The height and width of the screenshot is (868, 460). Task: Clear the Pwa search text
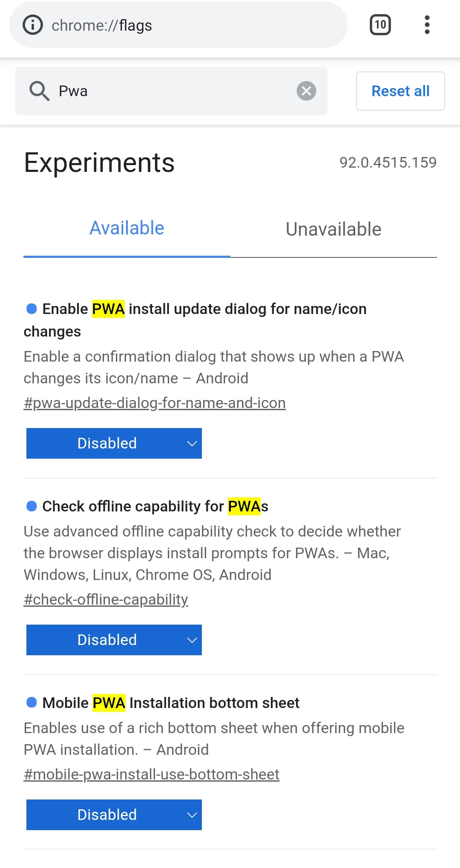tap(306, 91)
